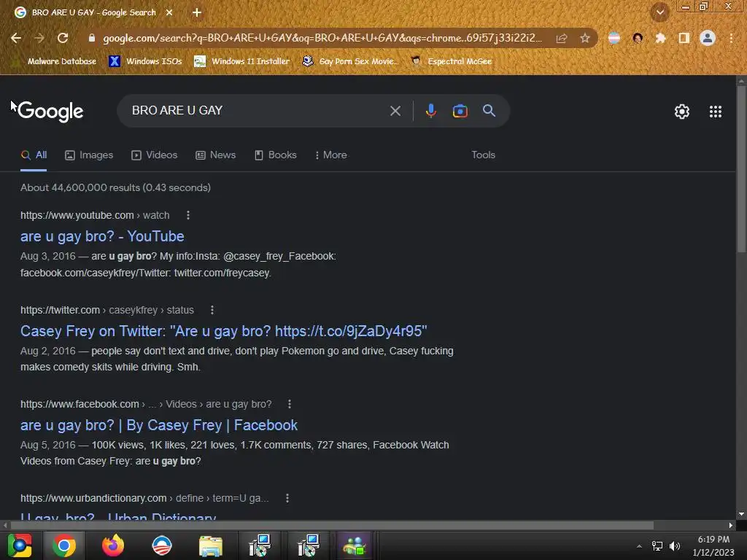Select the All results tab
The width and height of the screenshot is (747, 560).
34,155
